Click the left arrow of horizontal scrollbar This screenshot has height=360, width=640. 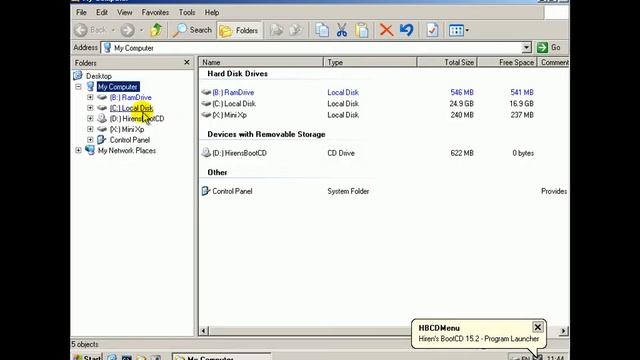(204, 331)
